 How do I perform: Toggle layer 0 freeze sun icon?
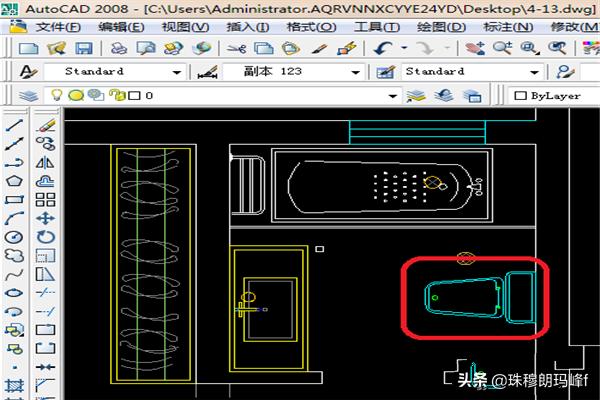click(x=75, y=95)
